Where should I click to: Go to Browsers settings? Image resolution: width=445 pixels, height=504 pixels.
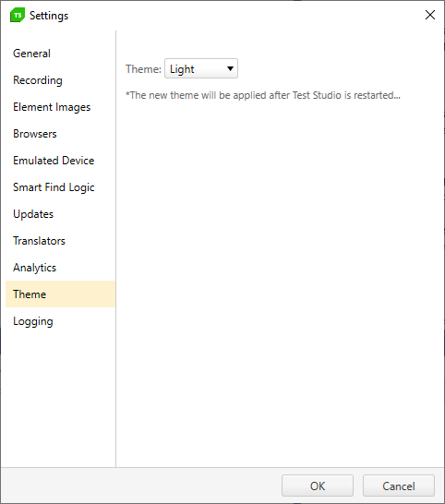coord(60,134)
